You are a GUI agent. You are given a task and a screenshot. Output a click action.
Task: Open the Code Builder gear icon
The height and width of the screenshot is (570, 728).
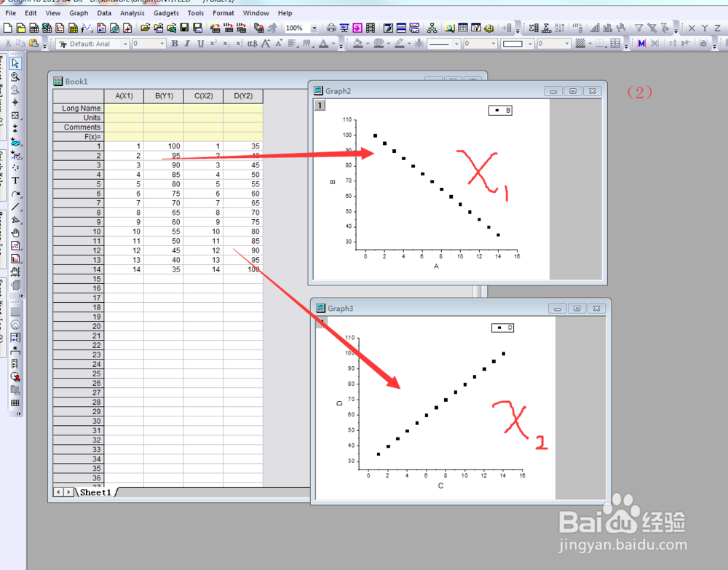(x=489, y=28)
